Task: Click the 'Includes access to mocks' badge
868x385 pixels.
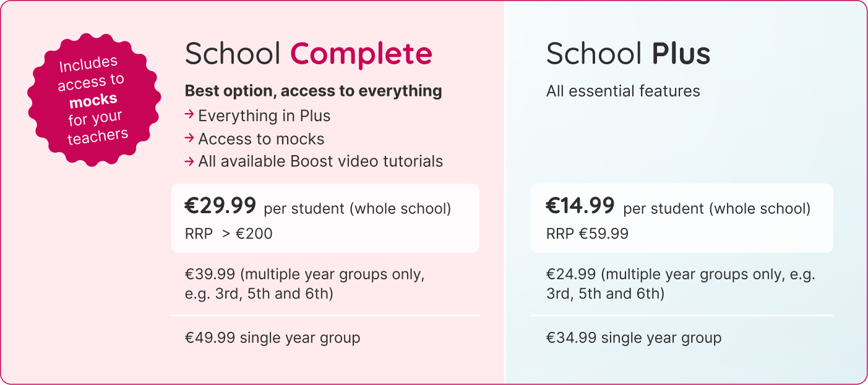Action: click(94, 99)
